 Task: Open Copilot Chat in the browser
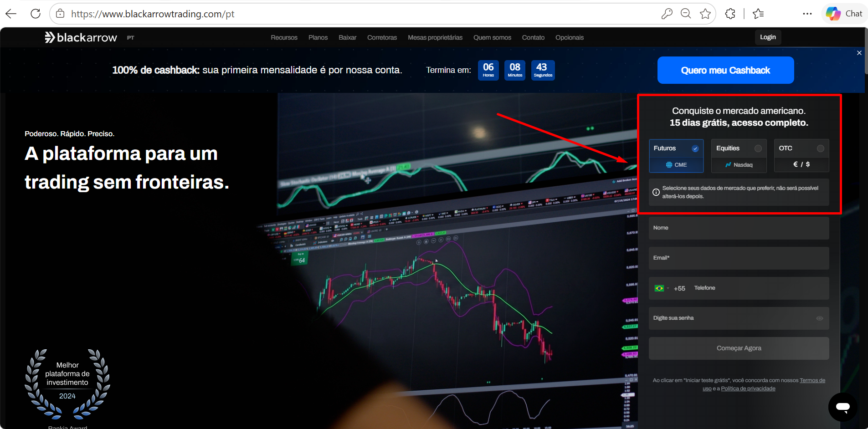[x=844, y=14]
